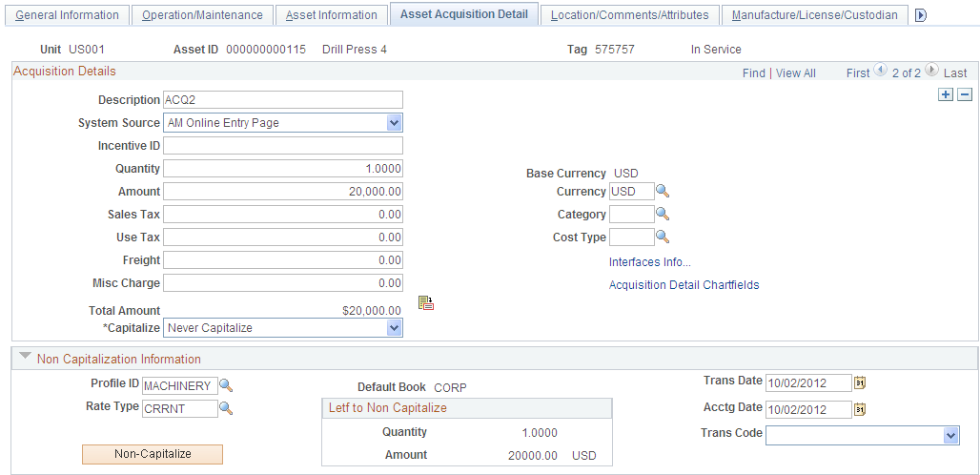
Task: Open the Rate Type lookup magnifier
Action: [226, 409]
